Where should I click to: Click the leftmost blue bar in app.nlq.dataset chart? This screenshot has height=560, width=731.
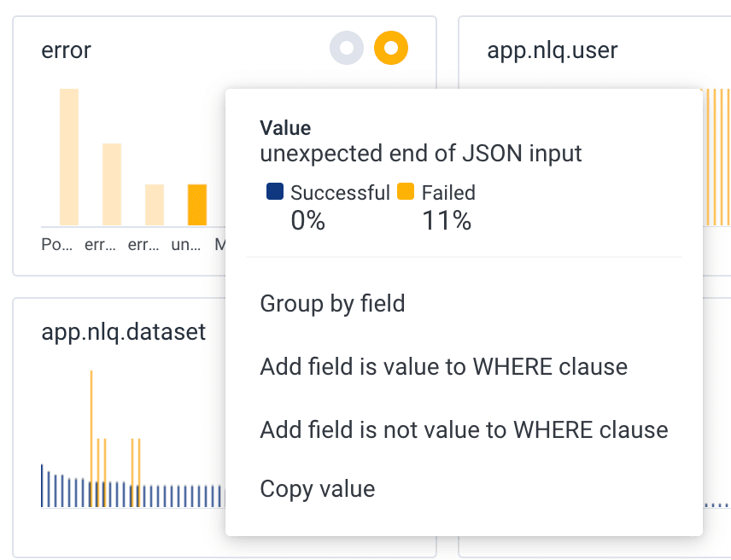42,486
